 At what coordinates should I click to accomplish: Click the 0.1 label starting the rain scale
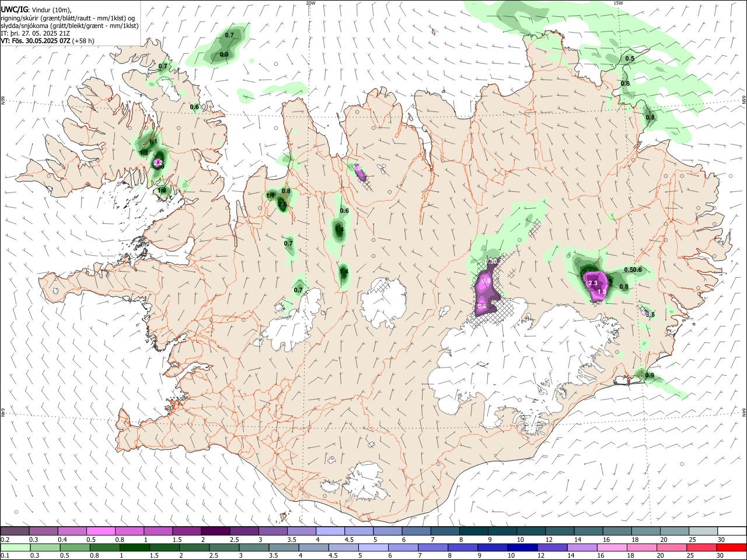coord(5,556)
